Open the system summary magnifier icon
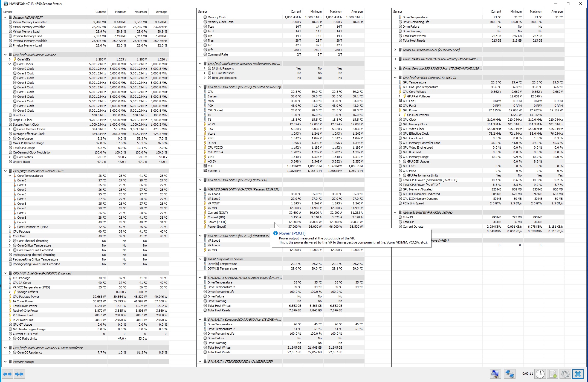 [x=495, y=374]
